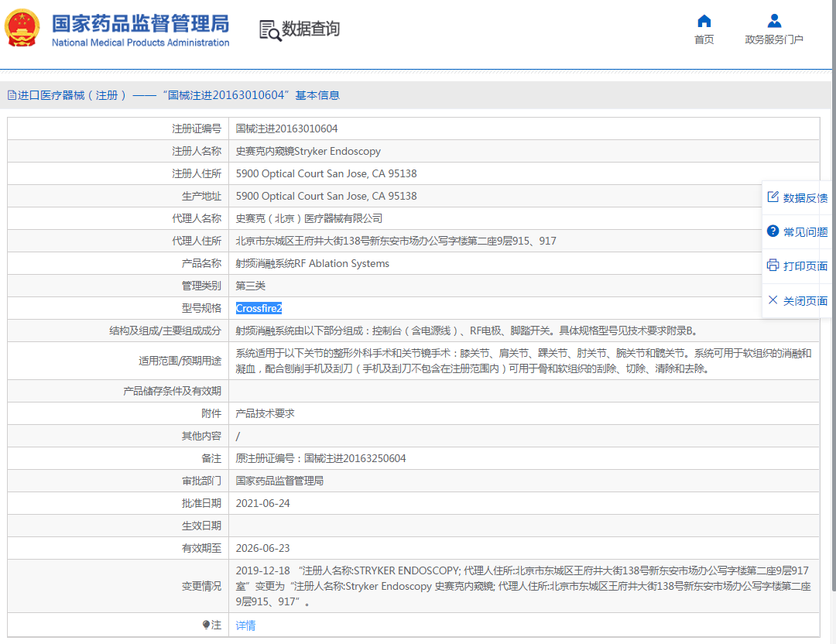The image size is (836, 644).
Task: Click the 政务服务门户 text label
Action: click(x=773, y=39)
